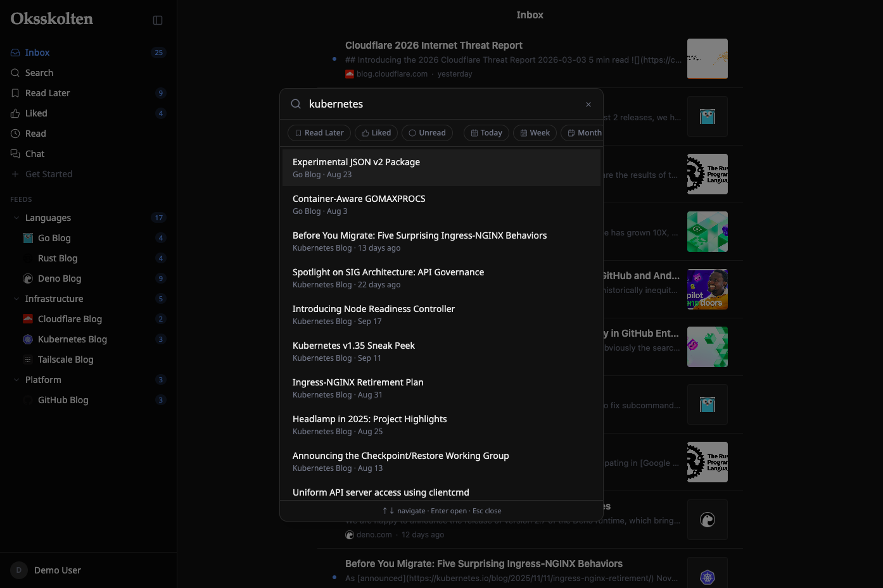The image size is (883, 588).
Task: Open the Kubernetes v1.35 Sneak Peek result
Action: pos(441,351)
